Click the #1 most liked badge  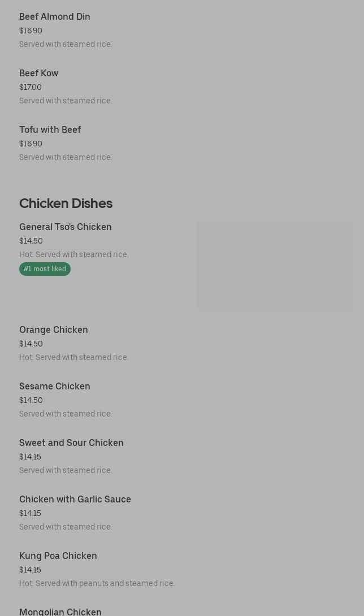click(45, 269)
